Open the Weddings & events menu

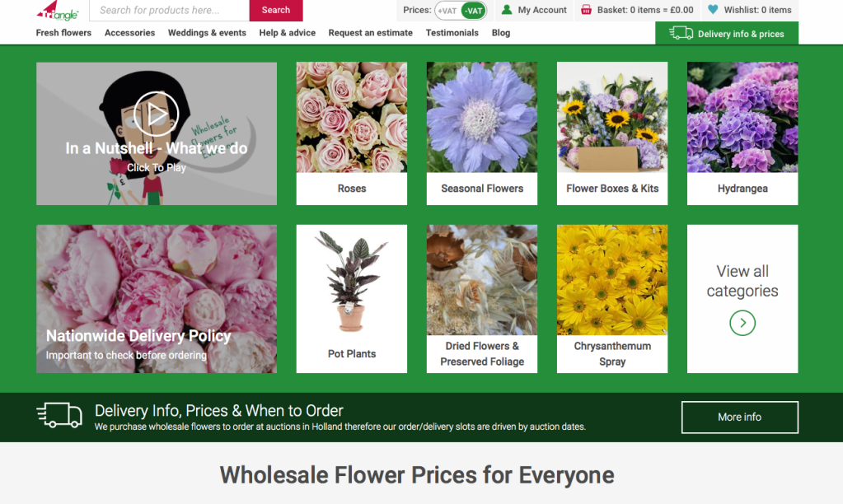pos(207,33)
